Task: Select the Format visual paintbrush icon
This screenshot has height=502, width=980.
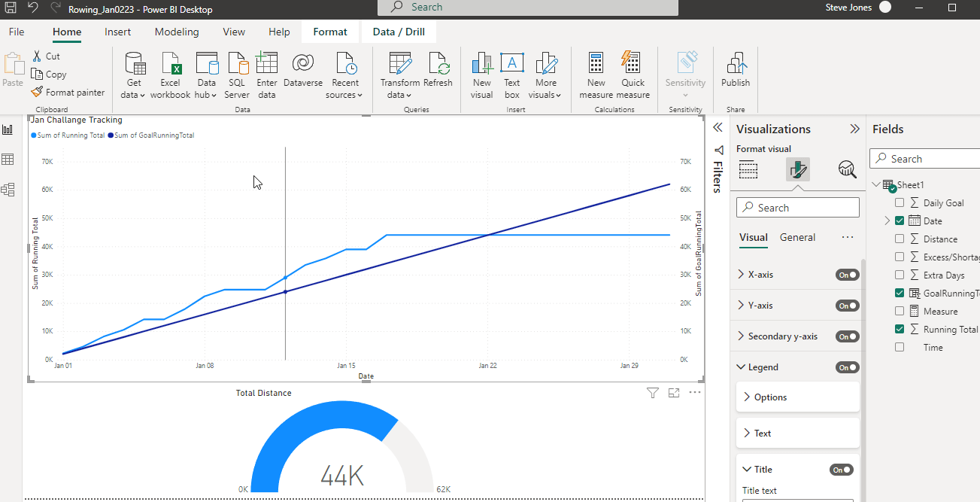Action: (x=798, y=169)
